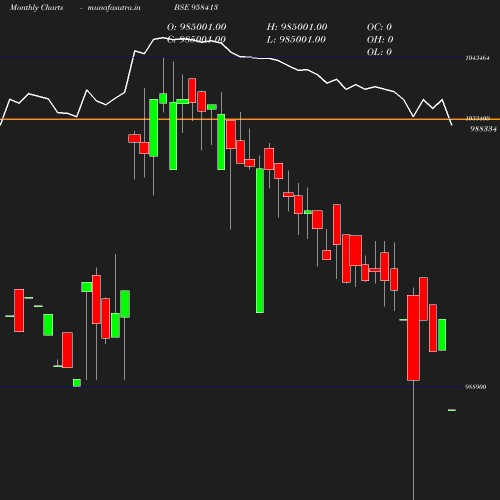Click the small green dash candle below the lower blue line

tap(452, 410)
